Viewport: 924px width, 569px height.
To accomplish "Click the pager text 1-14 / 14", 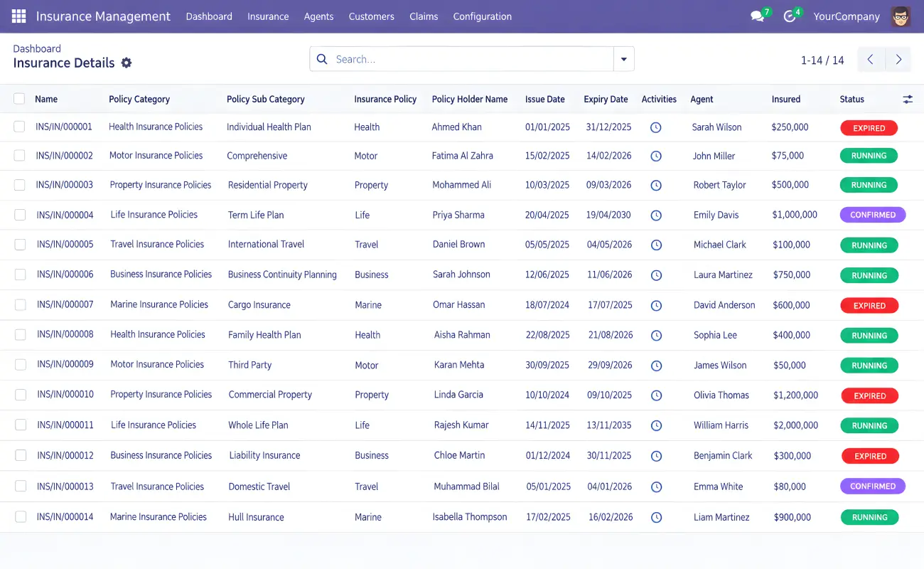I will click(x=822, y=60).
